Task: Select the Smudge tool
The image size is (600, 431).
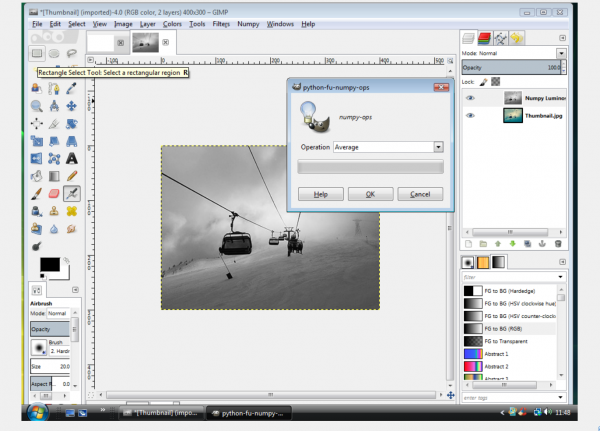Action: point(72,229)
